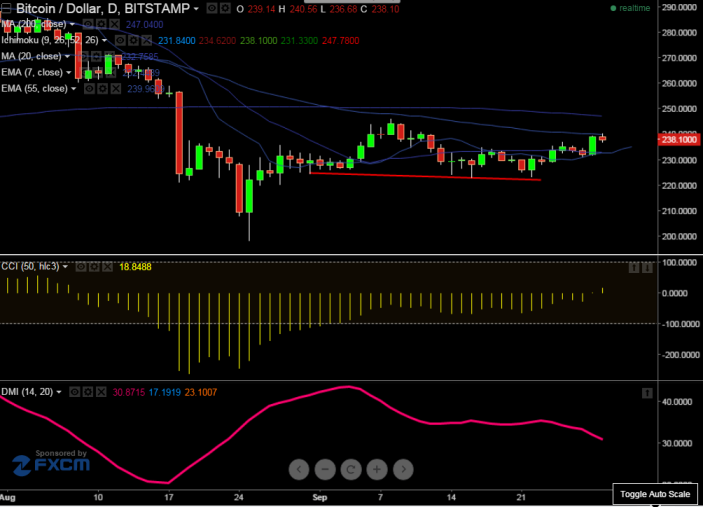This screenshot has width=703, height=507.
Task: Click the -100.0000 CCI axis label
Action: tap(680, 324)
